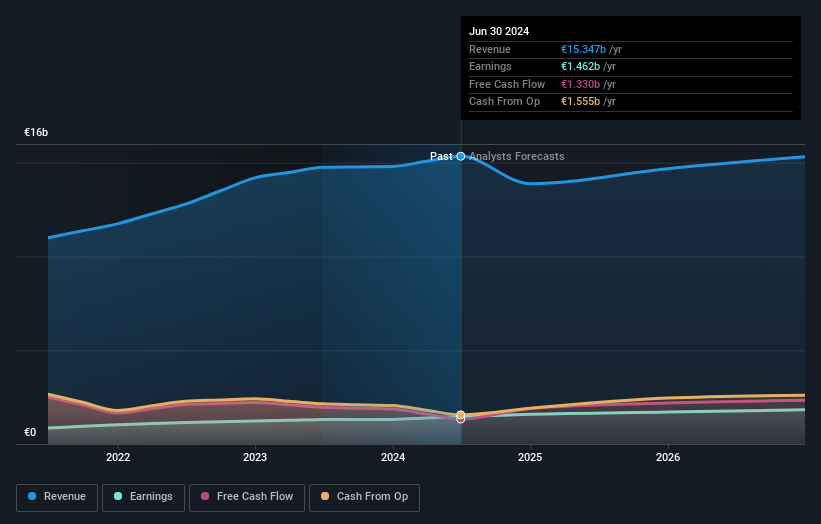This screenshot has width=821, height=524.
Task: Click the €1.555b cash from op value
Action: (x=580, y=102)
